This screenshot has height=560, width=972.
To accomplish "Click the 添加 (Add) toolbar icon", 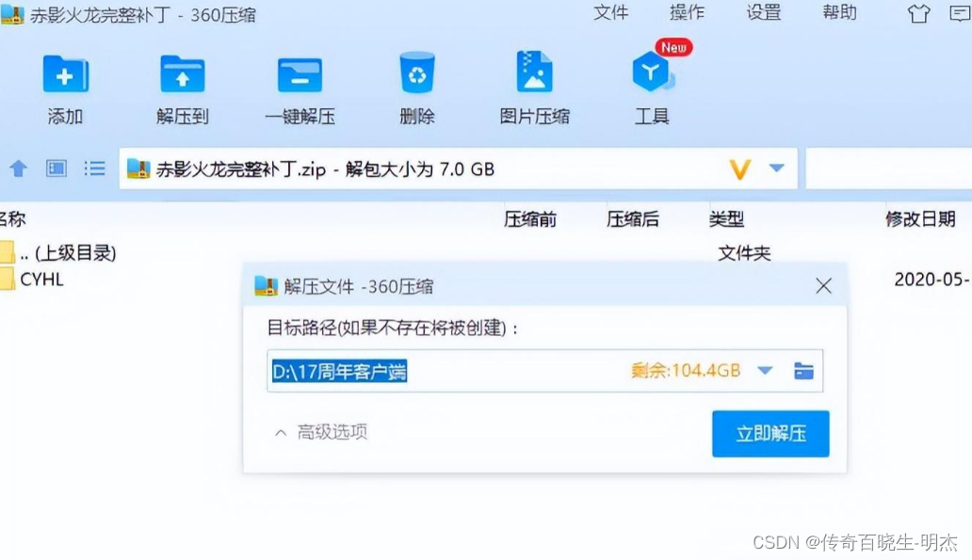I will (x=66, y=74).
